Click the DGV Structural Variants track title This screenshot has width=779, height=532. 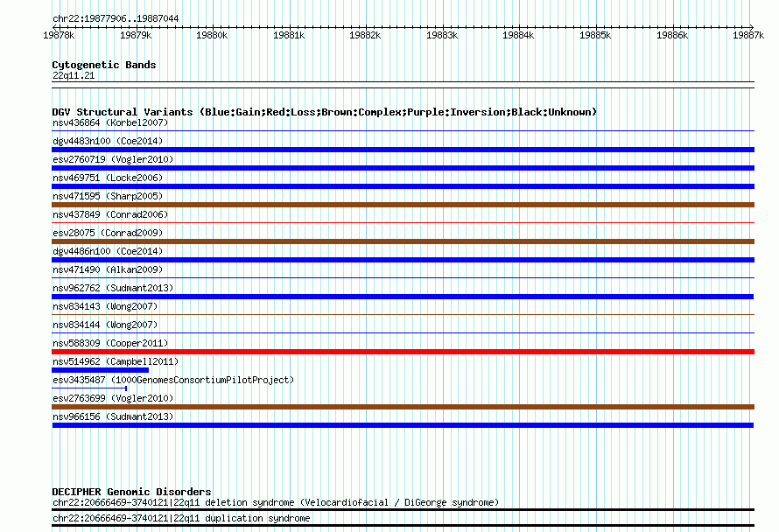(x=325, y=112)
